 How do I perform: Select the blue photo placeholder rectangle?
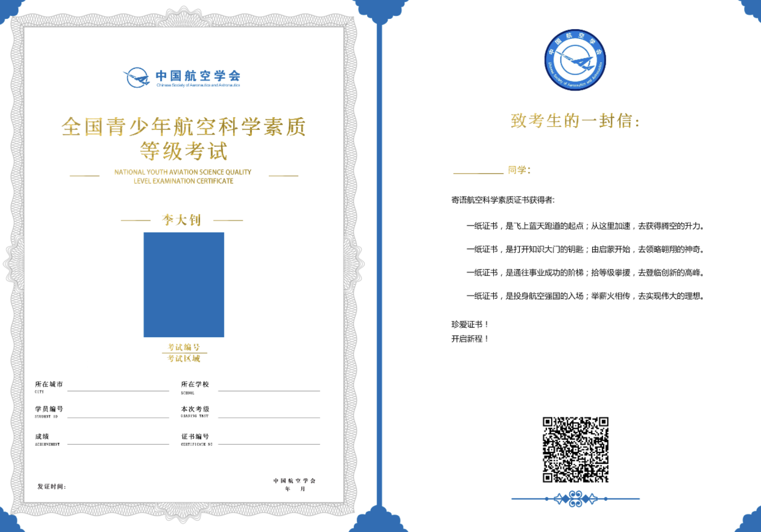184,285
